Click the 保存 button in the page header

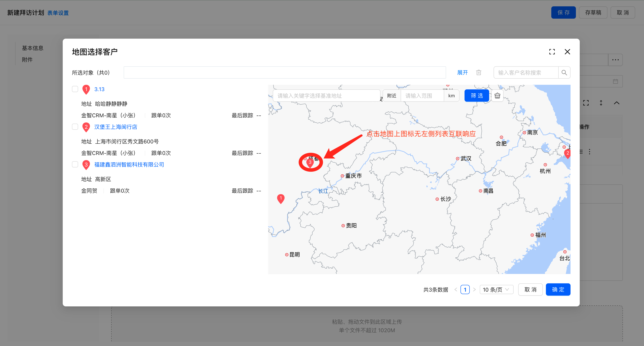(x=563, y=12)
